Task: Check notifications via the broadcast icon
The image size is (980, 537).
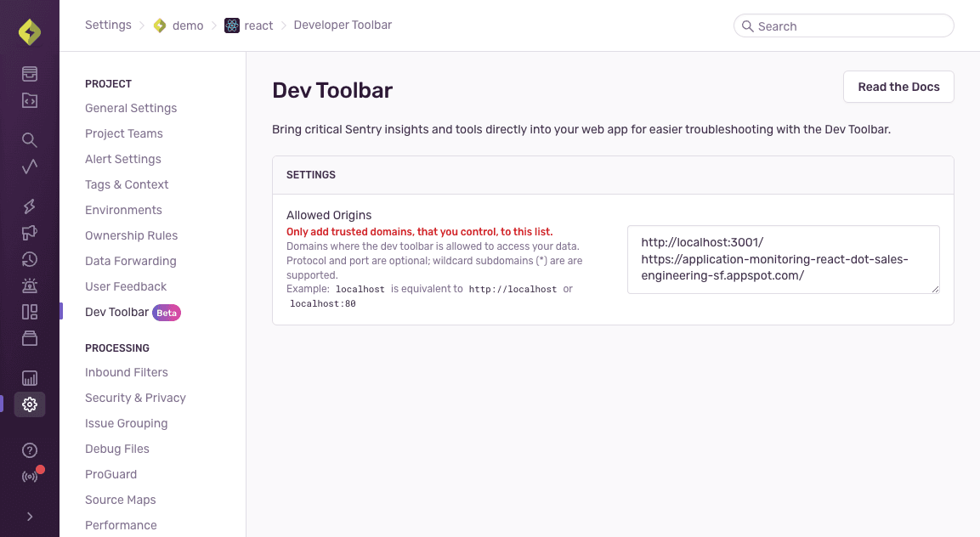Action: tap(30, 475)
